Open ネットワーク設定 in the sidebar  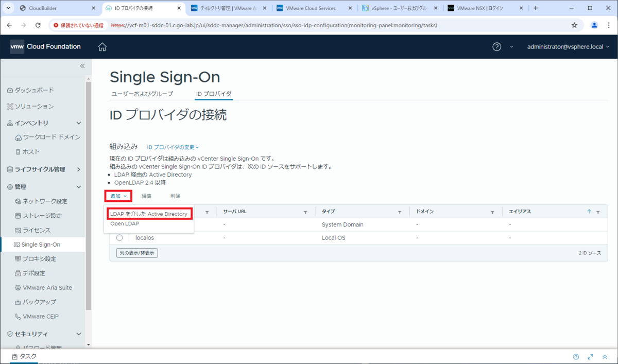(41, 201)
